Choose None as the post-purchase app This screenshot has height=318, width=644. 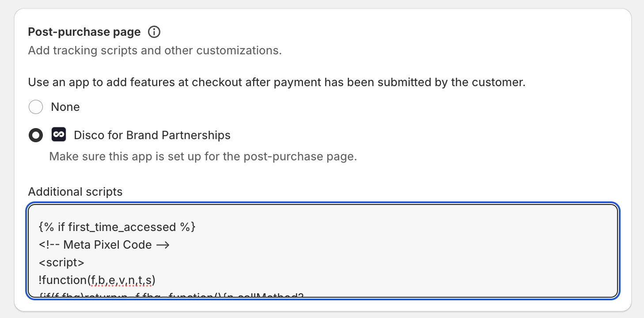(x=36, y=106)
